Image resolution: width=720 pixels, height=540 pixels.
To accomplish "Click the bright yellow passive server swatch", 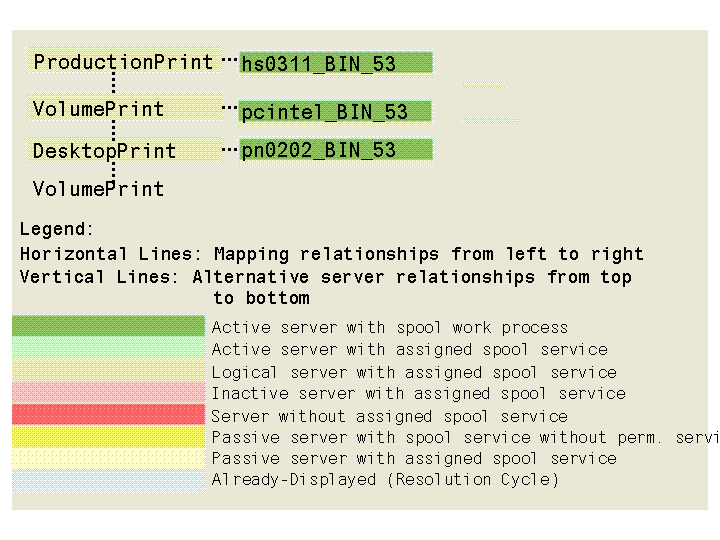I will point(108,437).
